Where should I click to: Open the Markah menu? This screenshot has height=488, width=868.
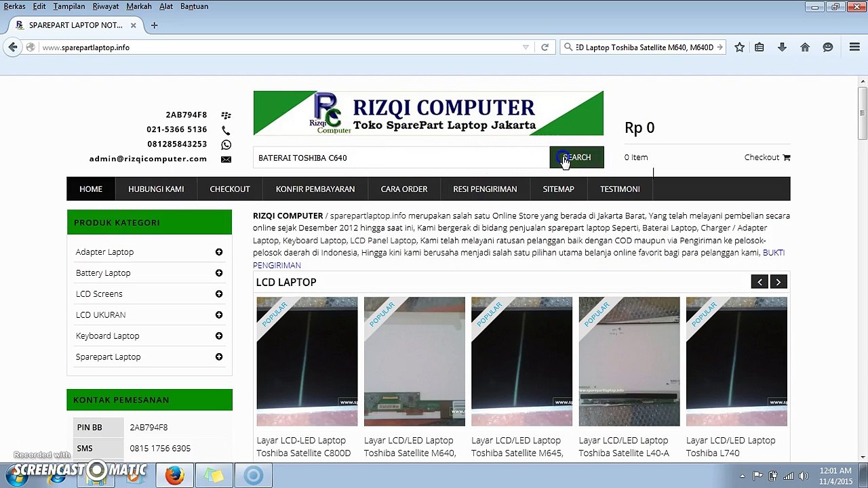pos(139,6)
